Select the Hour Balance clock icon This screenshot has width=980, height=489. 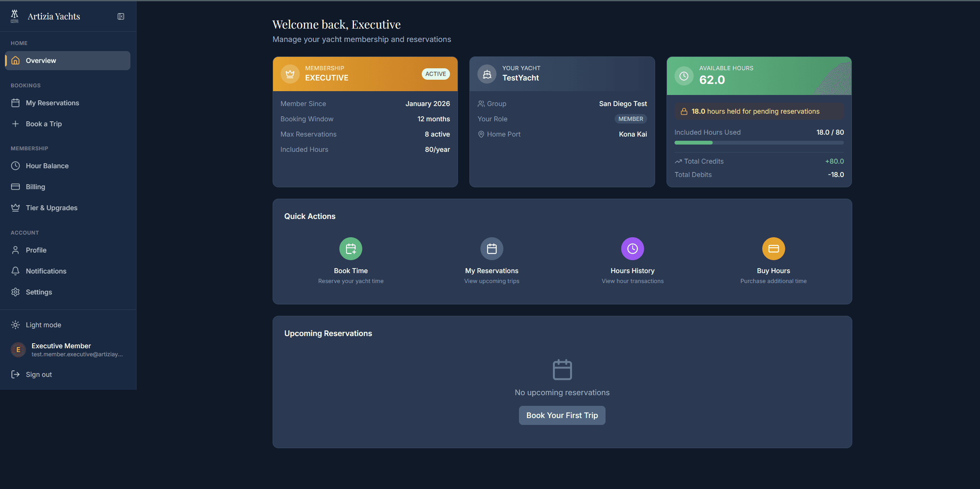pyautogui.click(x=15, y=166)
